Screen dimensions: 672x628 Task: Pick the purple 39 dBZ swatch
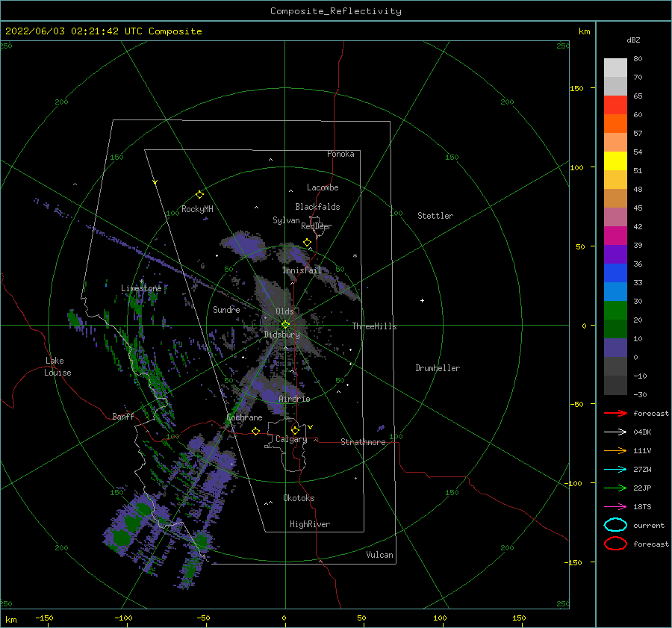click(615, 254)
